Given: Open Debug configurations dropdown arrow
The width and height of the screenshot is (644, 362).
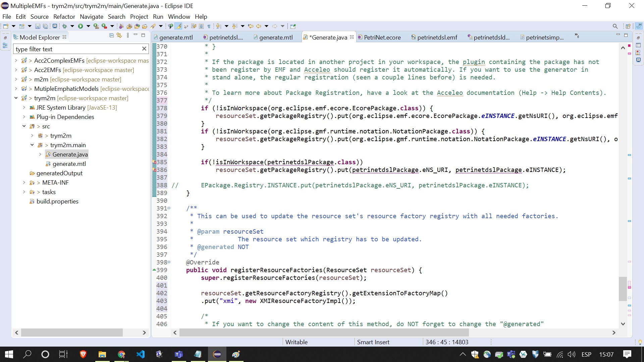Looking at the screenshot, I should 72,26.
